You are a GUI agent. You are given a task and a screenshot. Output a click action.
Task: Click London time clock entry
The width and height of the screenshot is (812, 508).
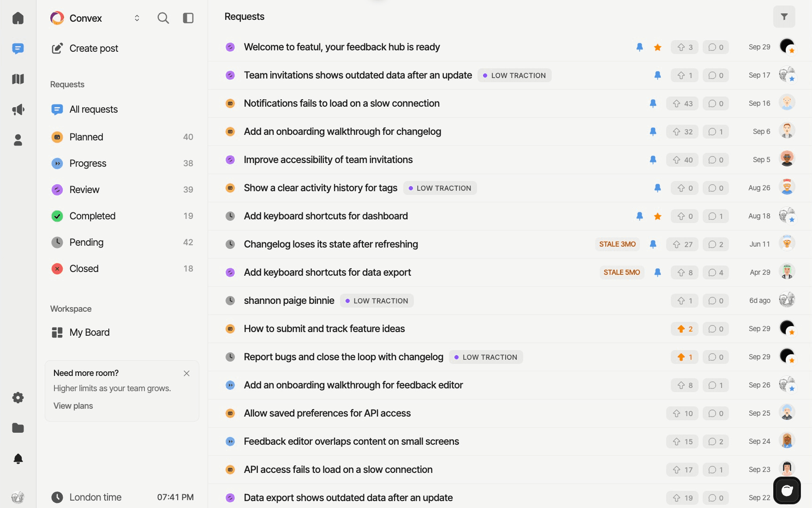pos(122,497)
